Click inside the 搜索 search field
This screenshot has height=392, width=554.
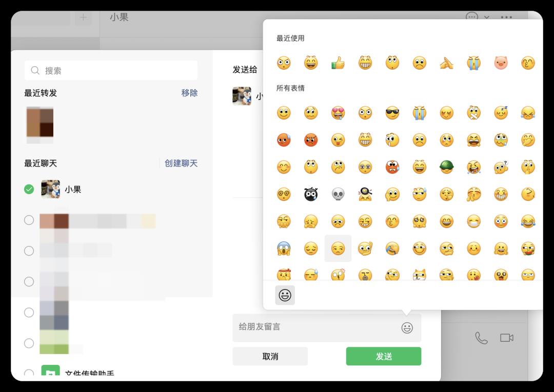click(111, 70)
